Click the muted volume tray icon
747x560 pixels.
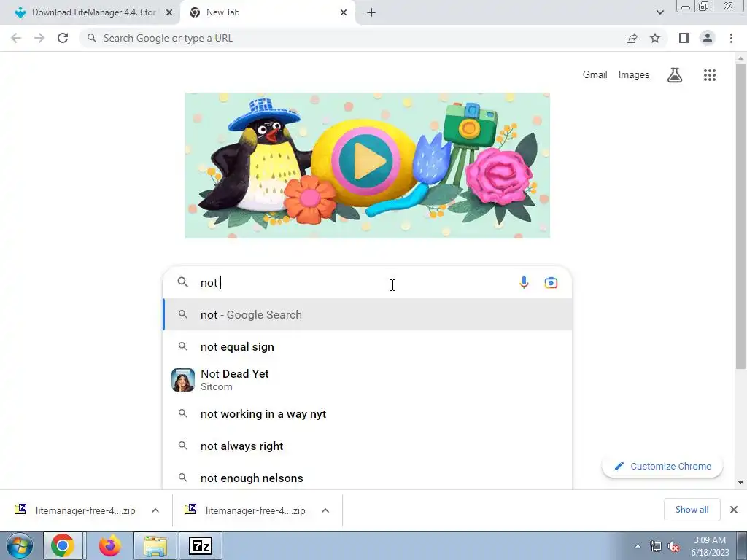pos(673,547)
